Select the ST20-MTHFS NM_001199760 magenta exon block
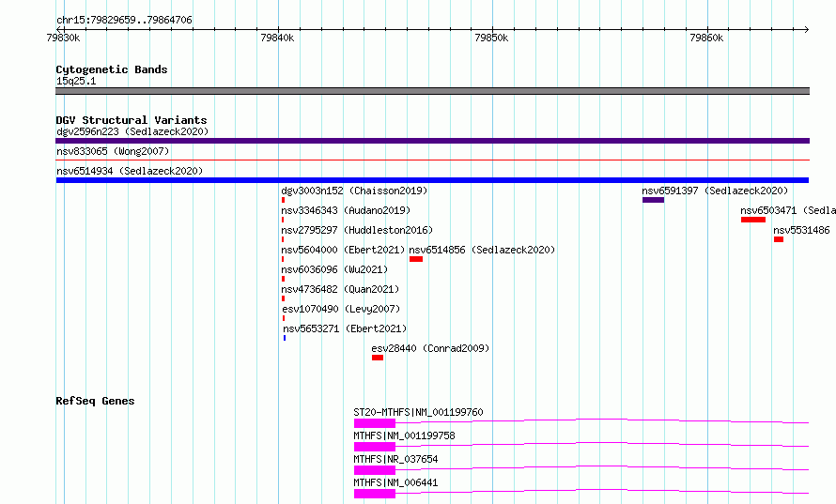Image resolution: width=836 pixels, height=504 pixels. point(375,423)
